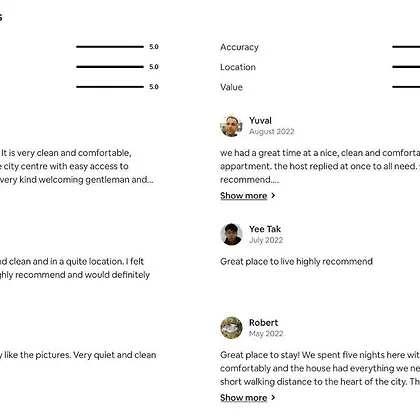Select the Value rating label

pyautogui.click(x=231, y=87)
